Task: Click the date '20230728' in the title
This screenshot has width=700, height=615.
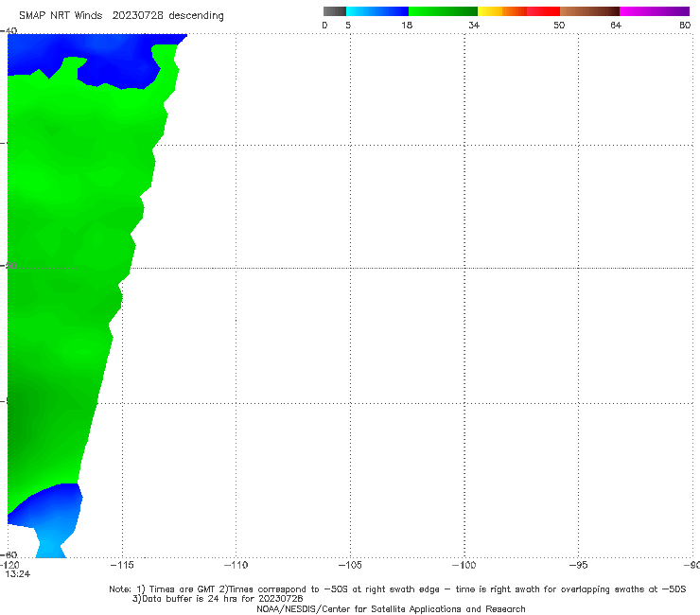Action: [137, 15]
